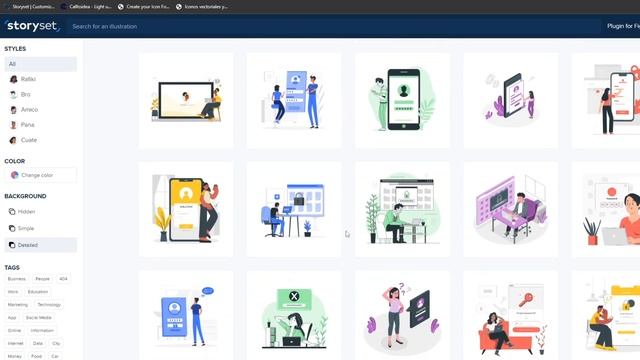Open the red-haired woman with laptop illustration
The image size is (640, 360).
point(606,209)
